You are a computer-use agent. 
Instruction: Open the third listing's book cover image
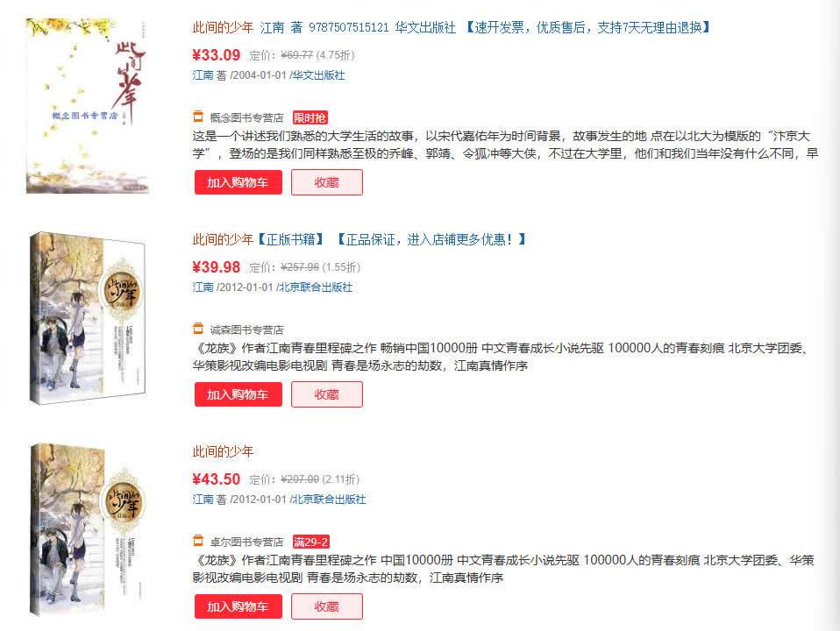(x=86, y=529)
